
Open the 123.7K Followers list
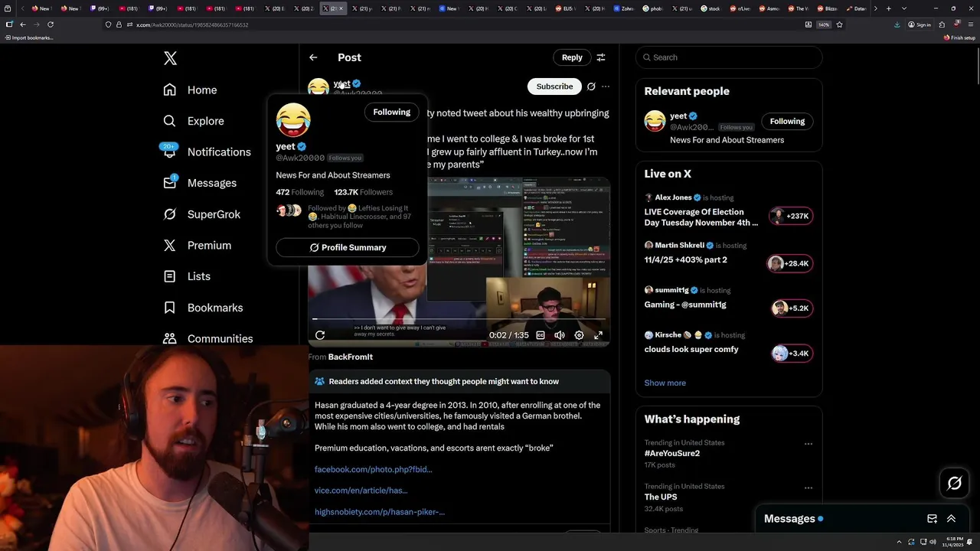pos(364,192)
